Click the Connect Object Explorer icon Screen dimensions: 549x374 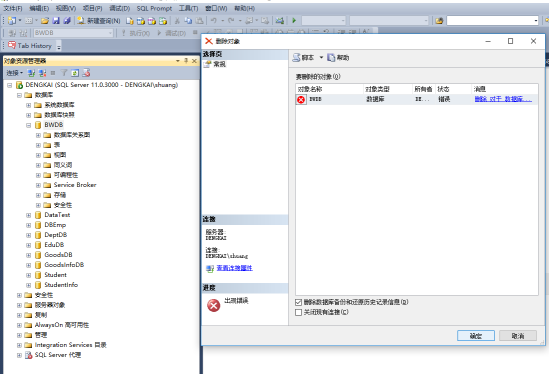pyautogui.click(x=31, y=73)
